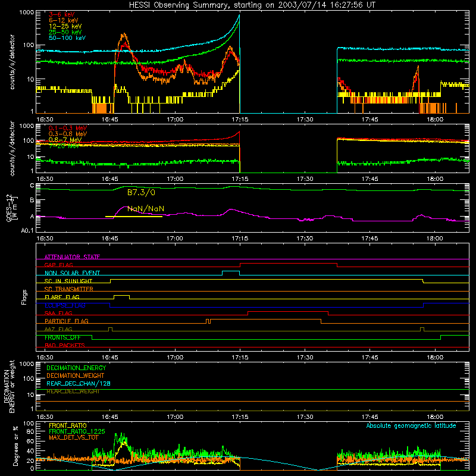Click the yellow flare interval bar in GOES plot
The width and height of the screenshot is (476, 476).
tap(133, 217)
